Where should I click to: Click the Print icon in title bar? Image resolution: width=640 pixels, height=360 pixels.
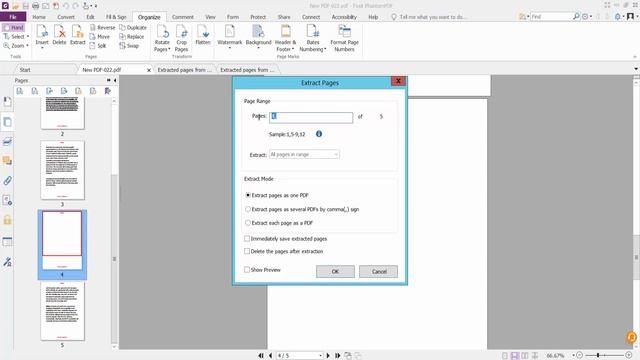[x=36, y=6]
